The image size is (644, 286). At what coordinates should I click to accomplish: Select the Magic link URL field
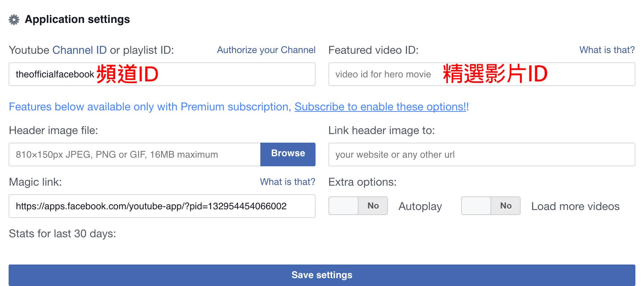[x=162, y=206]
